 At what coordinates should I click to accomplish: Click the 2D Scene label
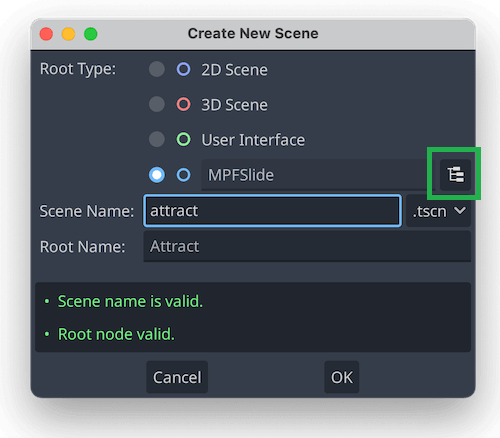click(234, 70)
